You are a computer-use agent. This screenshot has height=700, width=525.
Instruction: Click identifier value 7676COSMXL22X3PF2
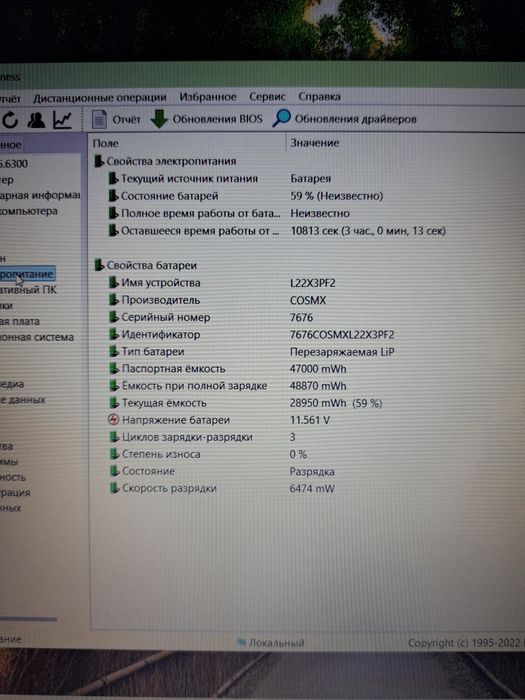pyautogui.click(x=342, y=334)
